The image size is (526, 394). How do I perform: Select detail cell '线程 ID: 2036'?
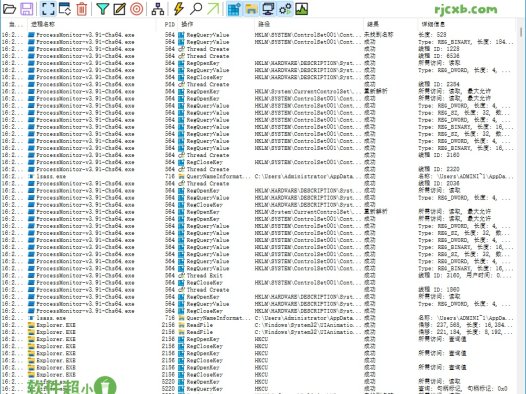(439, 183)
